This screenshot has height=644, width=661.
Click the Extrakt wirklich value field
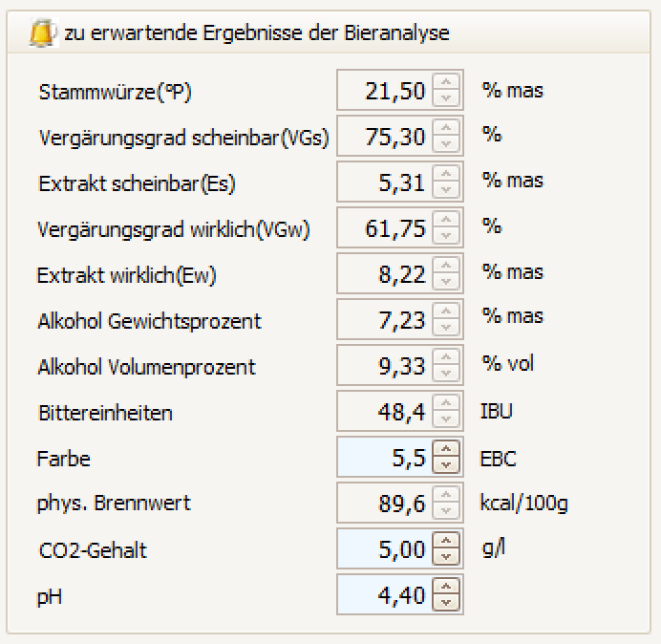[384, 274]
